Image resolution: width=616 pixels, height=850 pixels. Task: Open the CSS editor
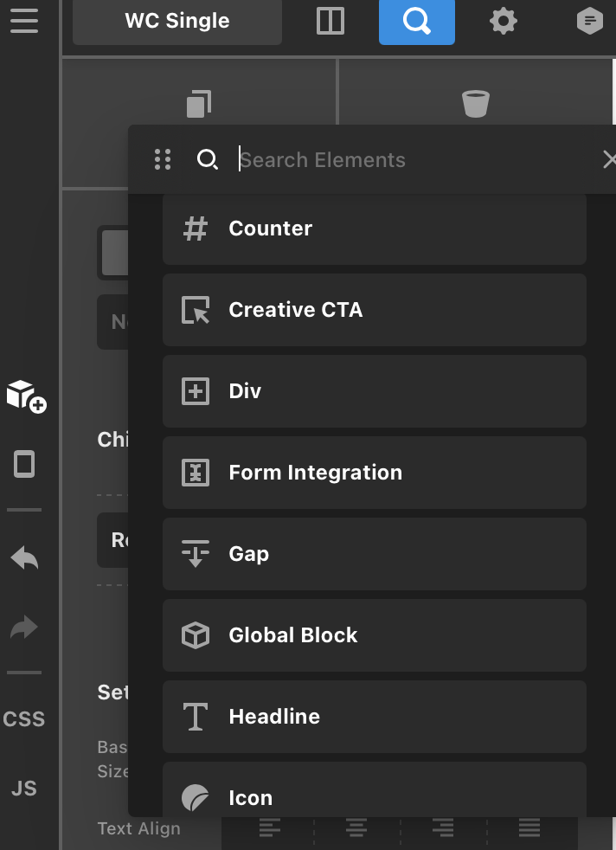point(24,718)
